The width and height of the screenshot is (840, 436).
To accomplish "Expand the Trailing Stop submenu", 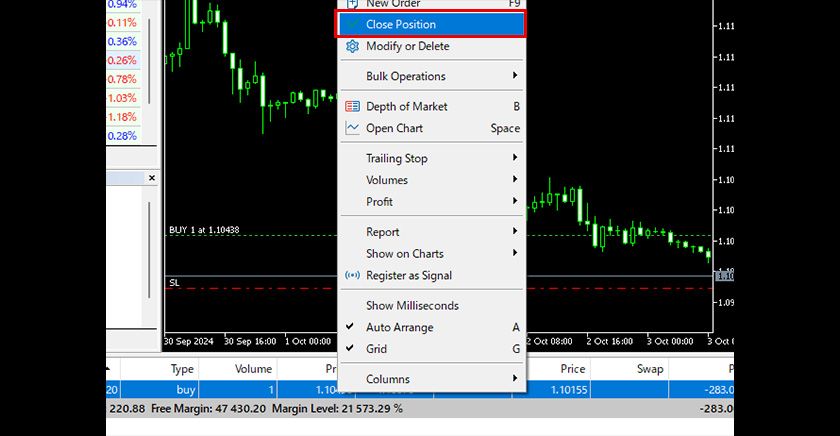I will pos(516,158).
